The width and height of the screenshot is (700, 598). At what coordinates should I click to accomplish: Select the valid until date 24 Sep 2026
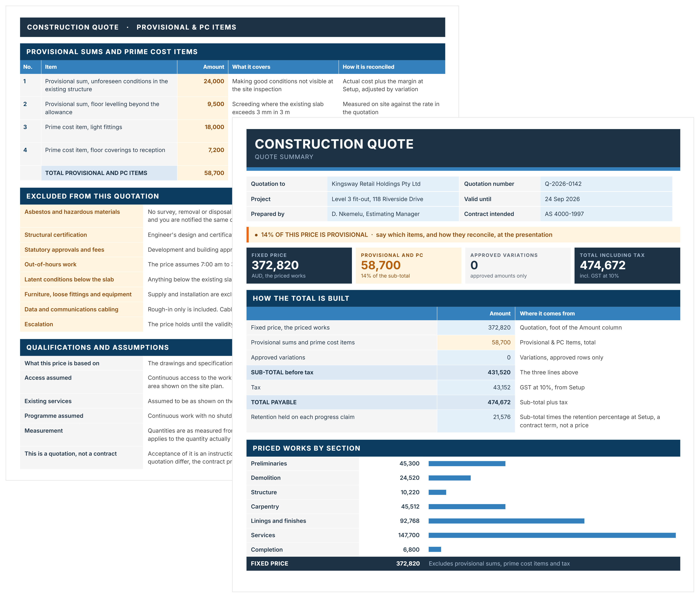coord(606,199)
